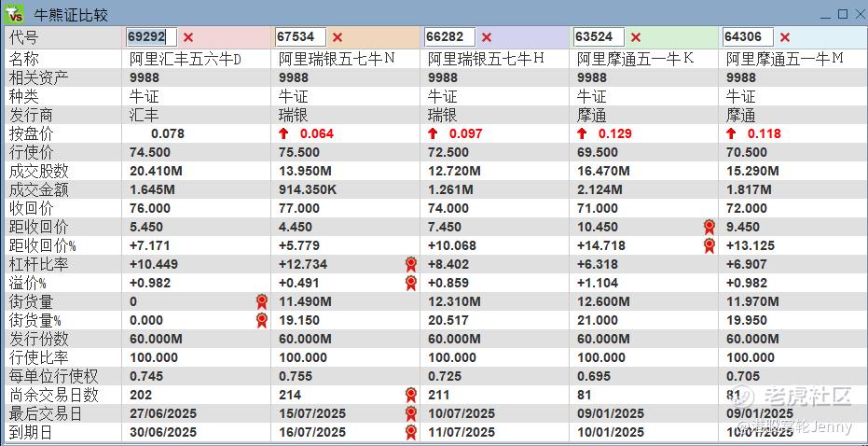Click the 0.078 quote price
This screenshot has height=446, width=868.
tap(168, 133)
